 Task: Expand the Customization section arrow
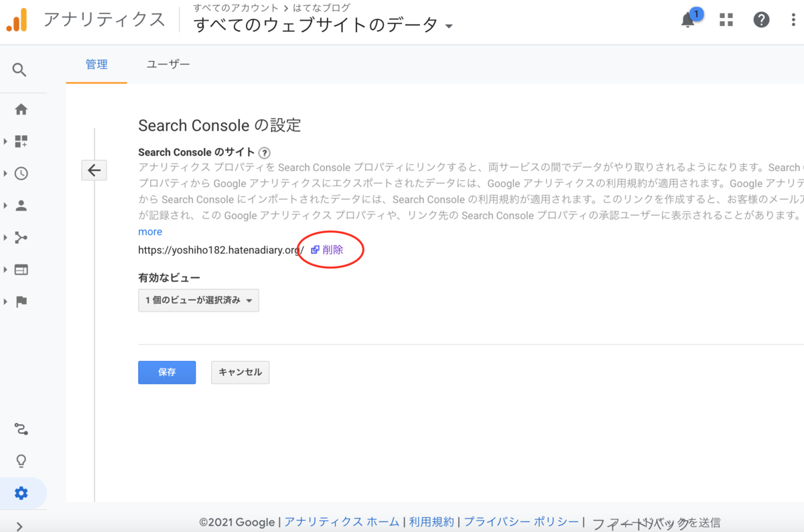tap(5, 141)
